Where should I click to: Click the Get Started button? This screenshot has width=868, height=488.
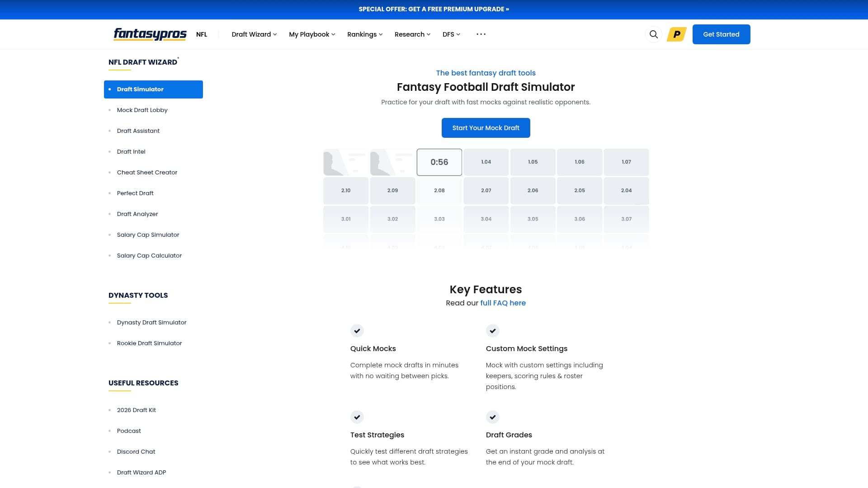721,34
